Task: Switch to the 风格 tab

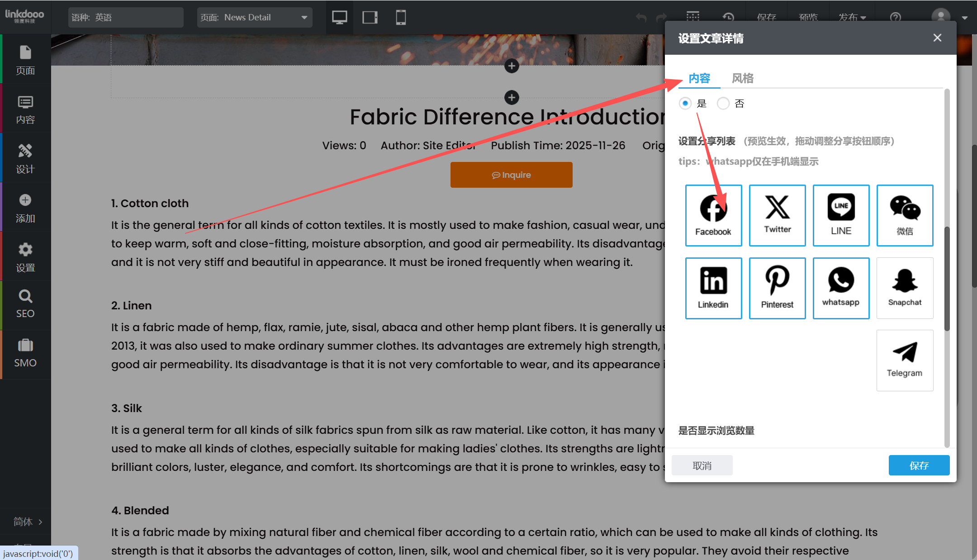Action: coord(743,78)
